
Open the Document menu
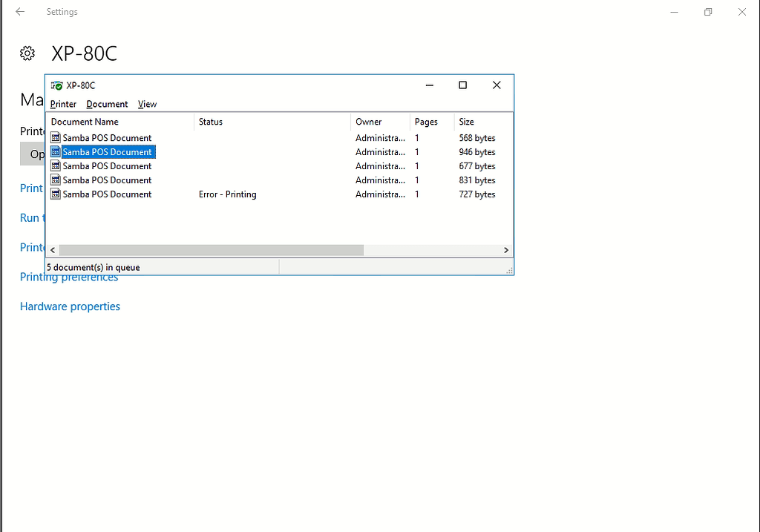[107, 104]
